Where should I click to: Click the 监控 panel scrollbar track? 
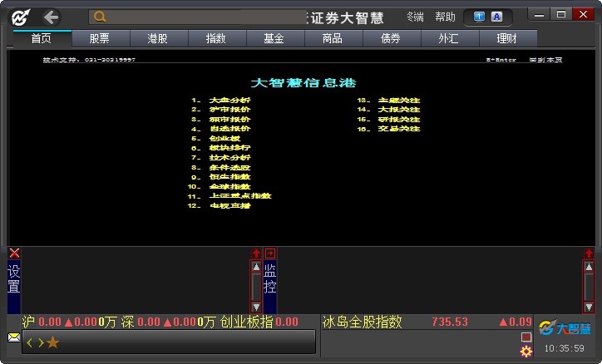[589, 287]
